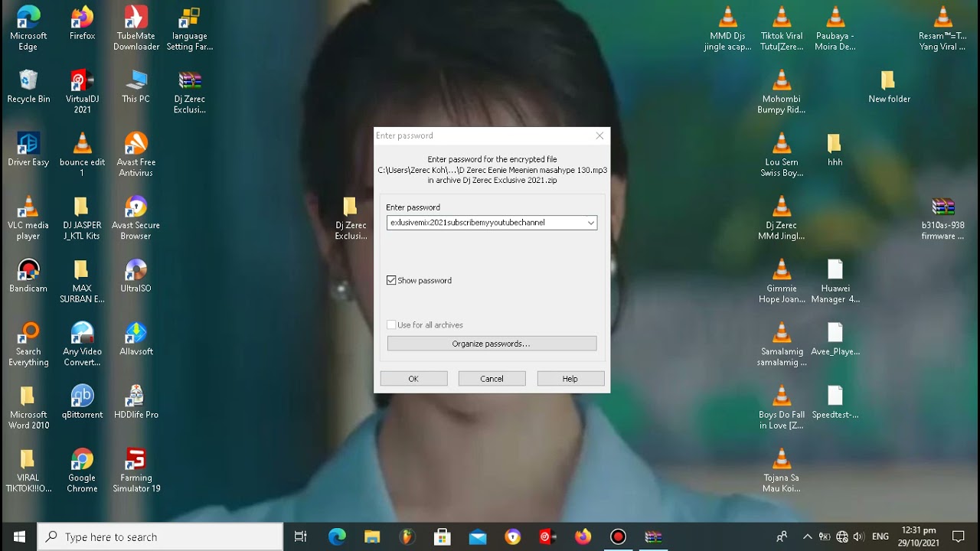
Task: Select the DJ JASPER J_KTL Kits folder
Action: click(x=82, y=219)
